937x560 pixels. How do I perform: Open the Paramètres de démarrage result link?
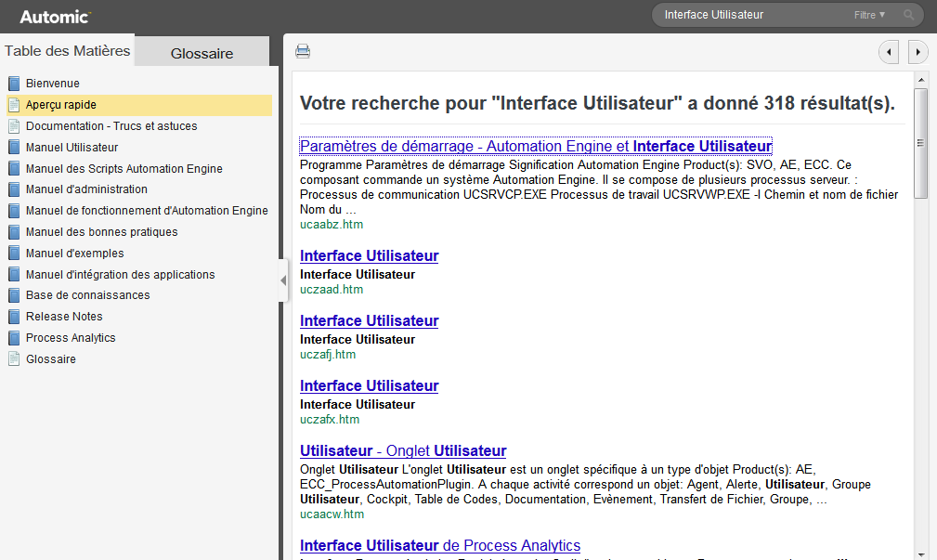(x=535, y=146)
